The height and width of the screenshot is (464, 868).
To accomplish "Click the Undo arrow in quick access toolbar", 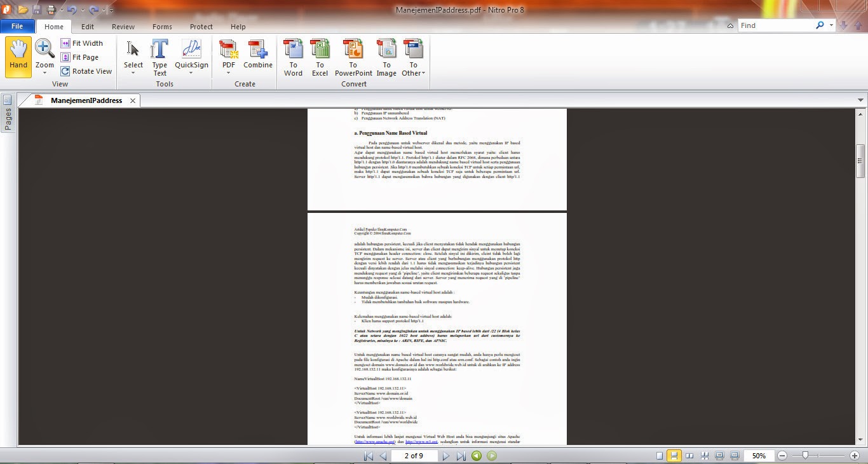I will (x=71, y=10).
